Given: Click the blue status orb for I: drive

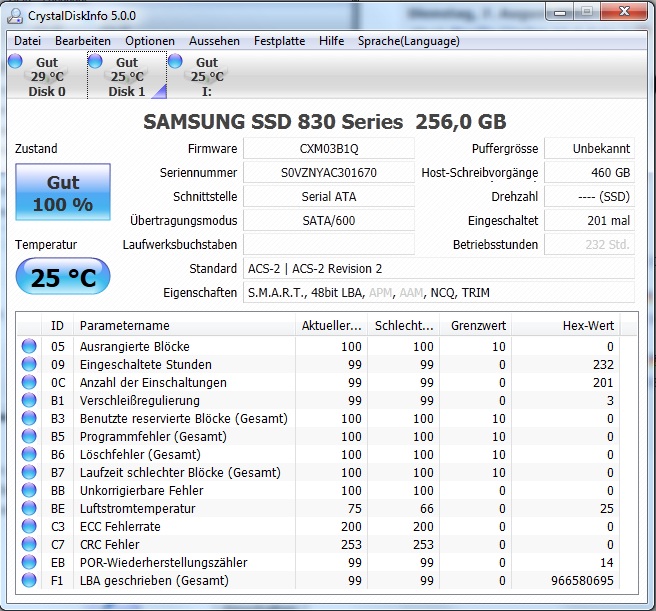Looking at the screenshot, I should [175, 61].
